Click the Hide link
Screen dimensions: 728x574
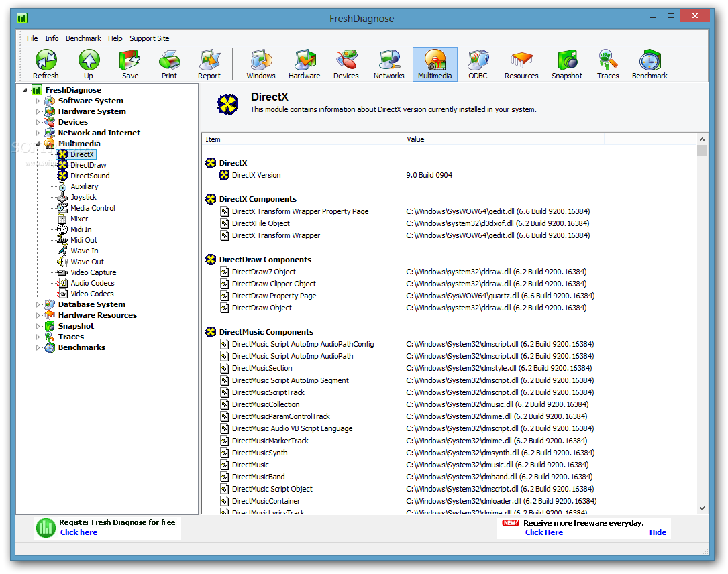tap(658, 532)
